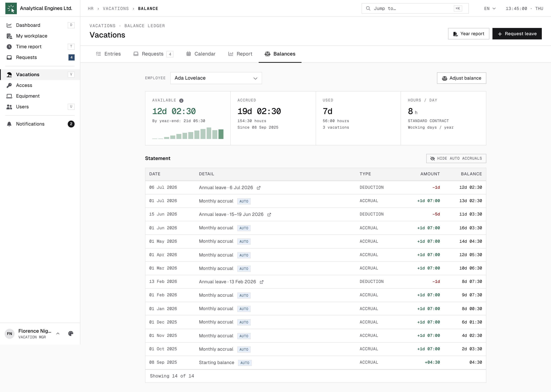Click the darkest last bar in chart
Screen dimensions: 551x392
pos(221,134)
